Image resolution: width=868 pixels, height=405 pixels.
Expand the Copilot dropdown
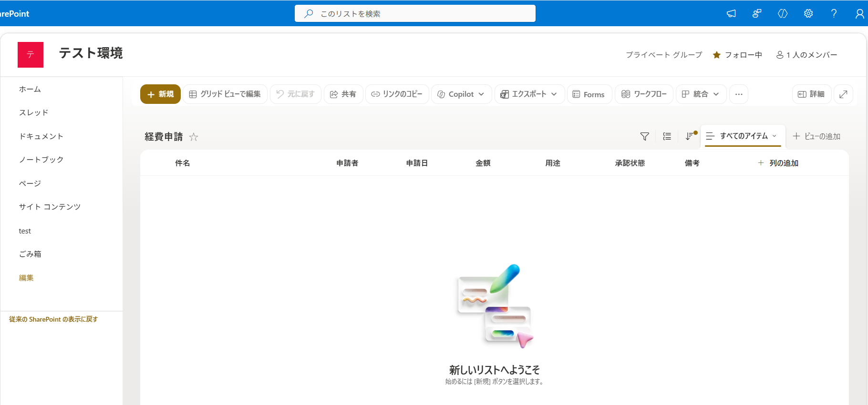[x=462, y=94]
